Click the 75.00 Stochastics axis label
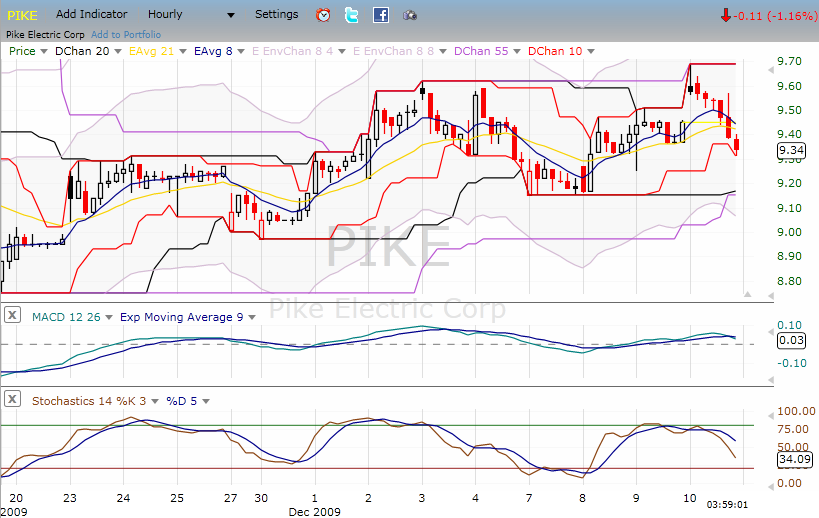The height and width of the screenshot is (518, 819). [793, 429]
